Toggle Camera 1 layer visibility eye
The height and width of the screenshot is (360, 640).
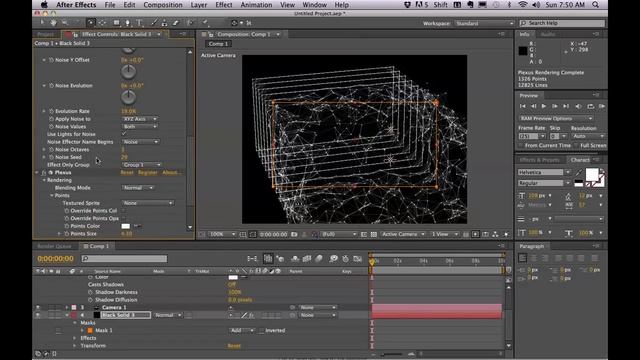(x=38, y=307)
